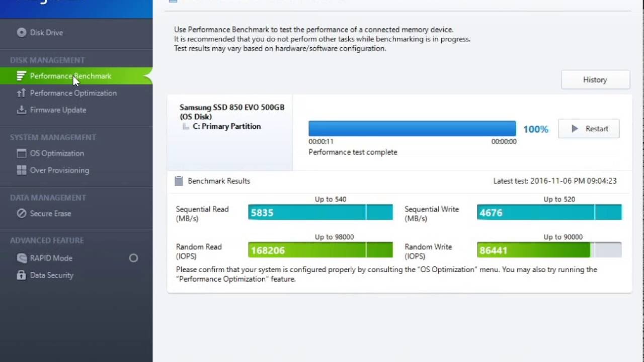Screen dimensions: 644x362
Task: Click the Sequential Write (MB/s) label
Action: (432, 214)
